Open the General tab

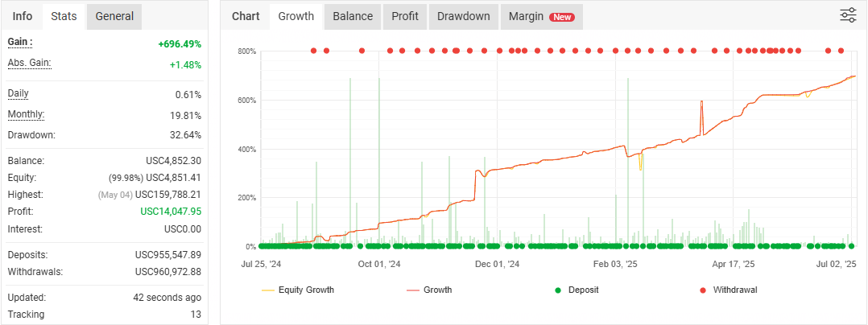114,16
